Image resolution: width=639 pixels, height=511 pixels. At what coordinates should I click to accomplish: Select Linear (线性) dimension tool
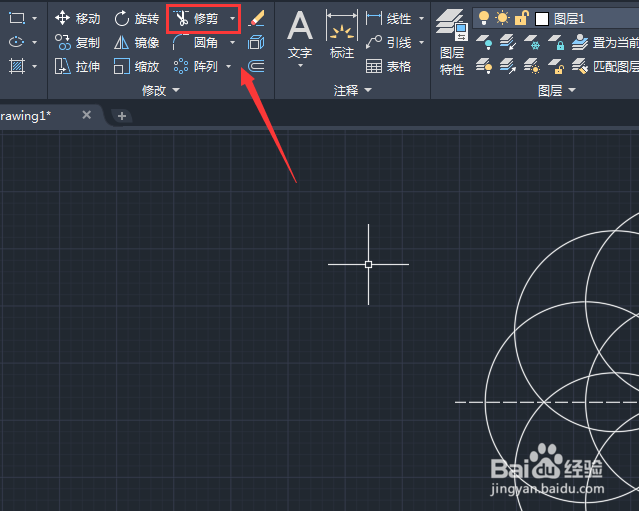coord(389,18)
